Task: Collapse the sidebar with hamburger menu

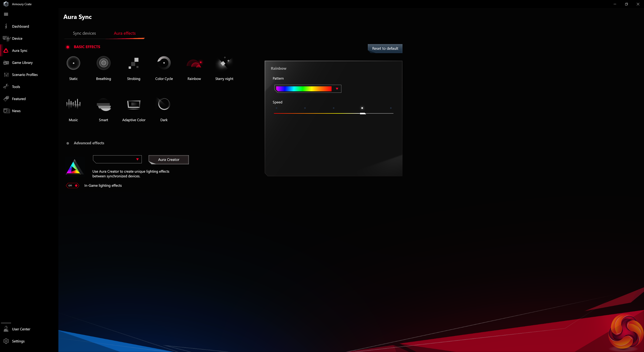Action: [x=6, y=14]
